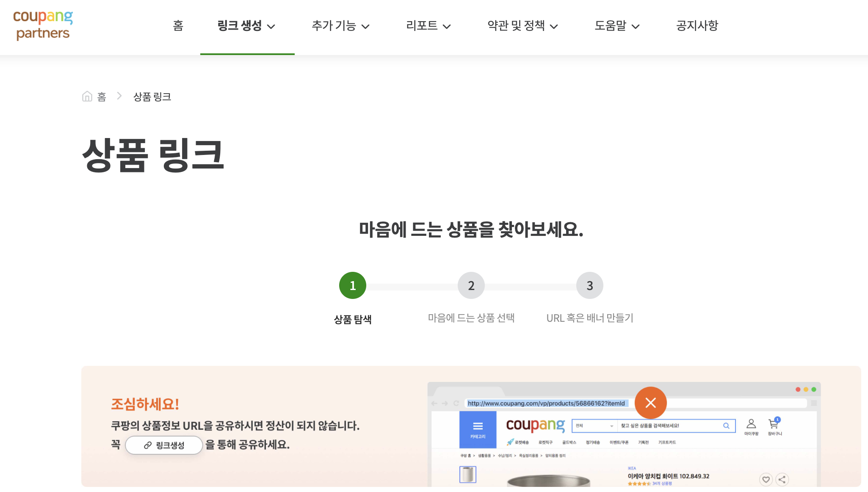Expand the 링크 생성 dropdown menu
The image size is (868, 492).
(x=246, y=26)
